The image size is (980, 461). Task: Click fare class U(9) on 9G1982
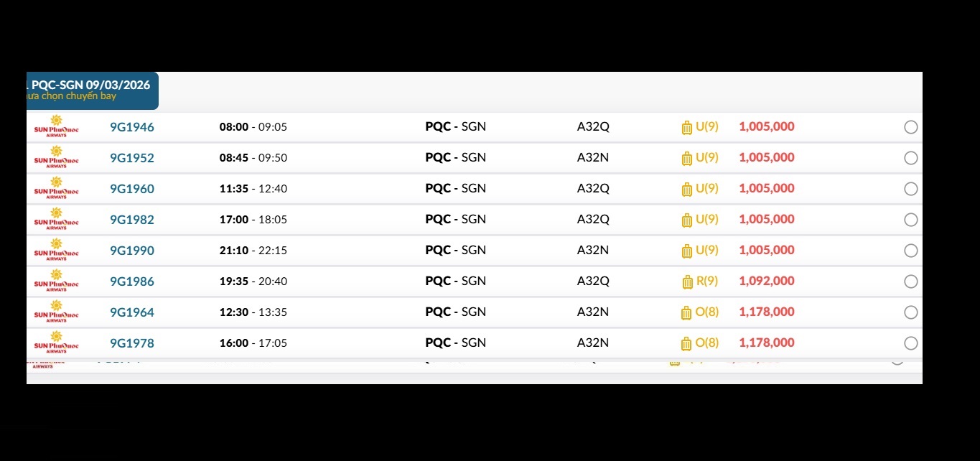point(707,220)
